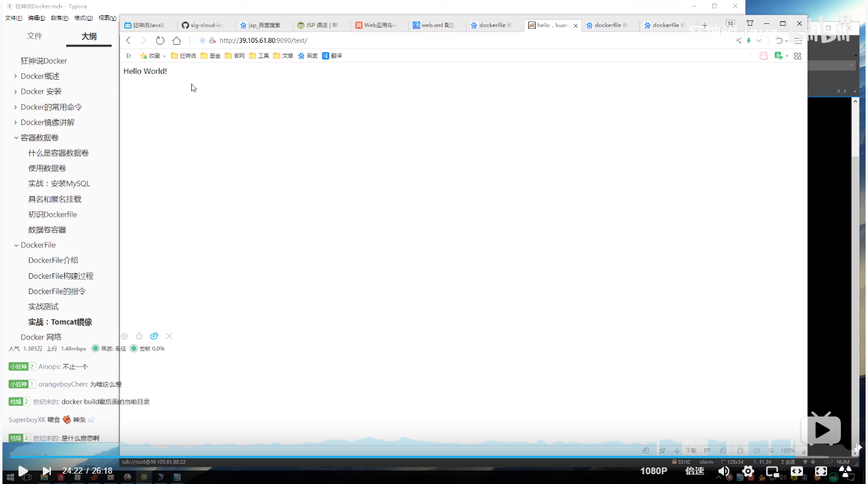Collapse the DockerFile outline section
Screen dimensions: 868x484
pos(16,245)
